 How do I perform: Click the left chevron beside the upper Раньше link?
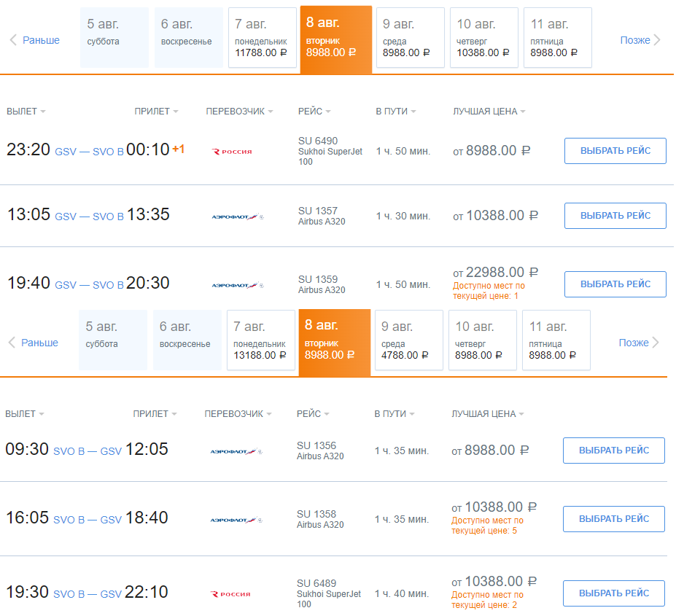coord(13,40)
